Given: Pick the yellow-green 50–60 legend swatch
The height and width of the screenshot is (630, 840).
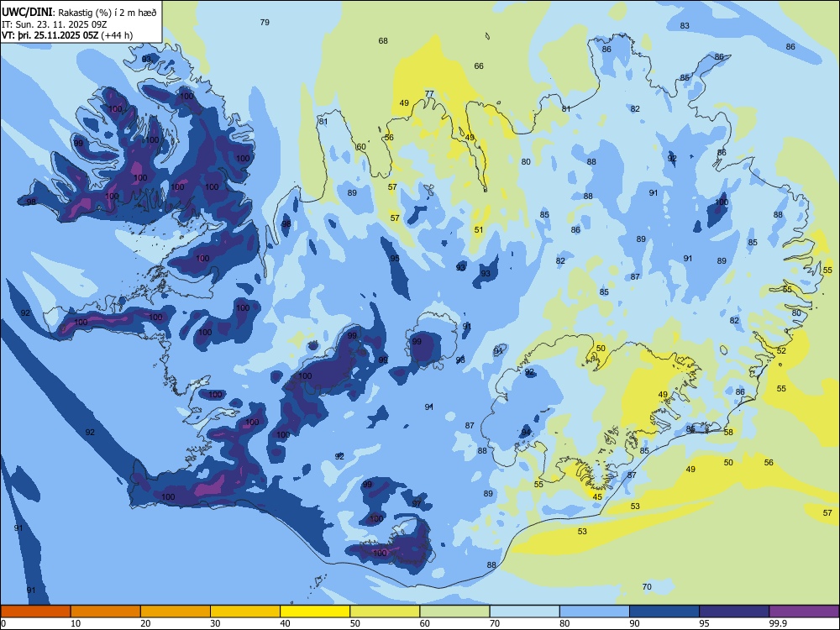Looking at the screenshot, I should 385,612.
